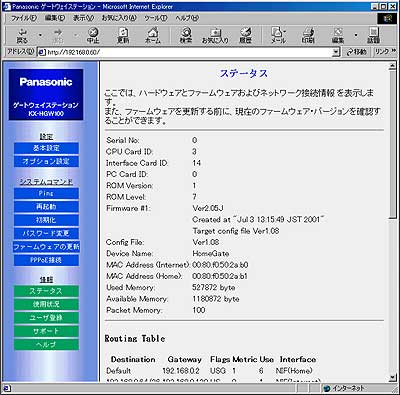
Task: Click the ステータス page title
Action: click(x=244, y=73)
